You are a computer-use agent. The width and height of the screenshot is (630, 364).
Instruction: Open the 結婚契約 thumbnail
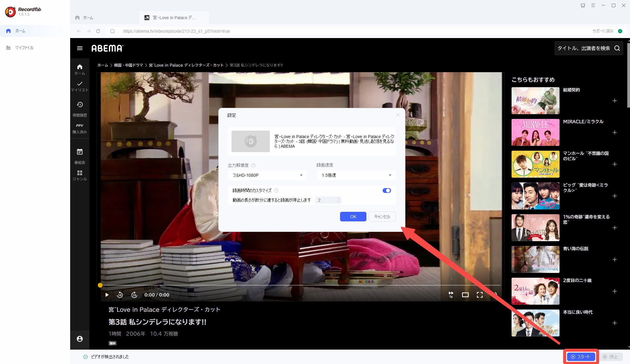click(536, 101)
